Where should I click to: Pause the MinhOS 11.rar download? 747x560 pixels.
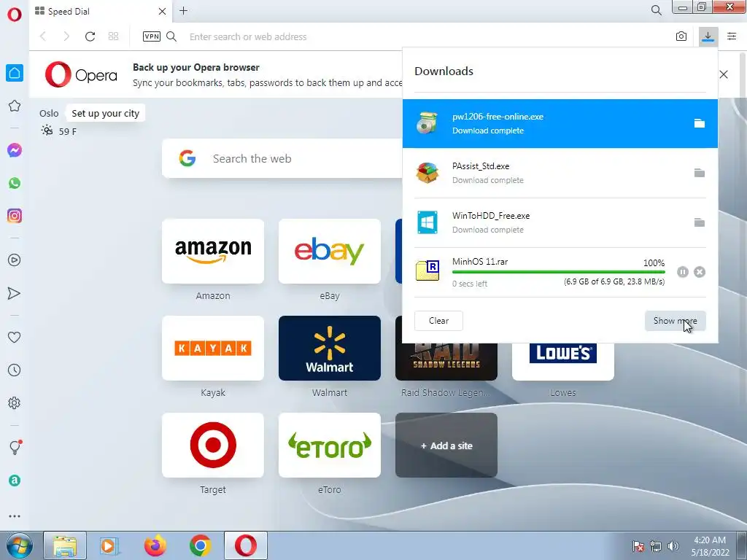tap(683, 272)
